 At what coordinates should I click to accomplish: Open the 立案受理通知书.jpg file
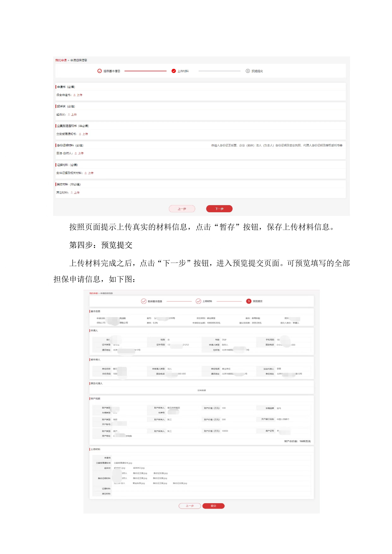(x=123, y=463)
